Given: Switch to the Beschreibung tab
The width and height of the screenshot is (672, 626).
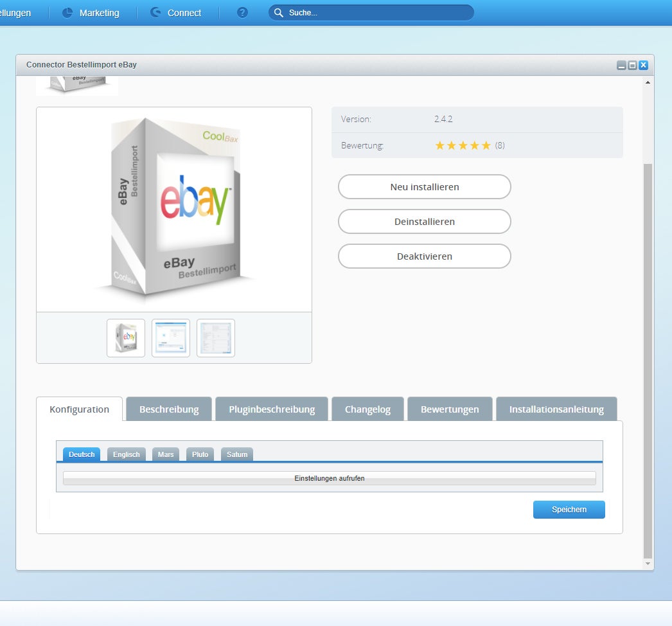Looking at the screenshot, I should coord(169,409).
